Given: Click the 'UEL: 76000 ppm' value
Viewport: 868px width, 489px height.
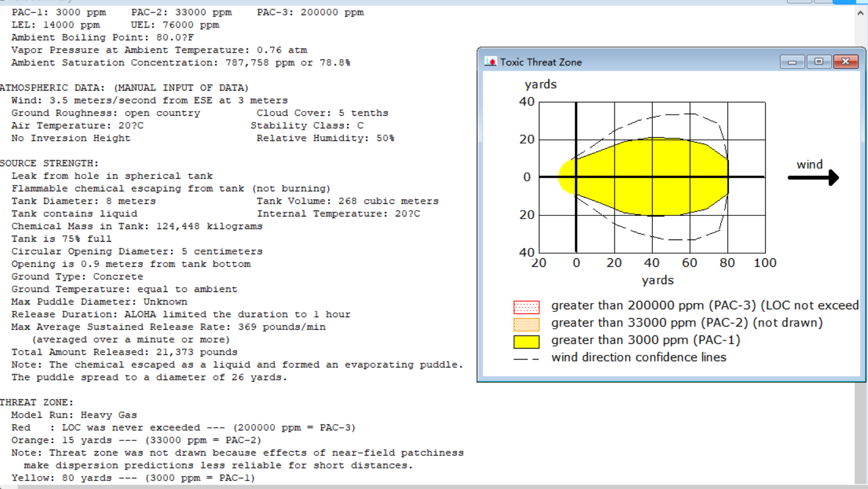Looking at the screenshot, I should tap(175, 25).
